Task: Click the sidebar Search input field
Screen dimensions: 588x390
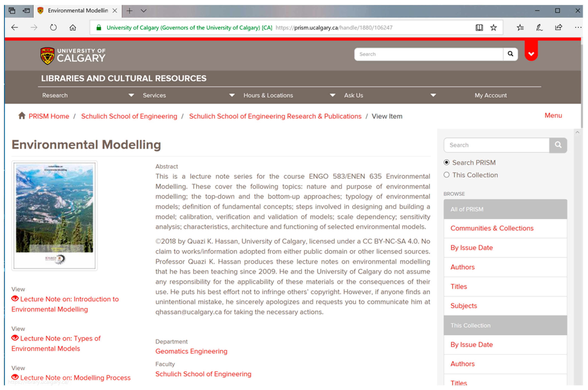Action: point(496,145)
